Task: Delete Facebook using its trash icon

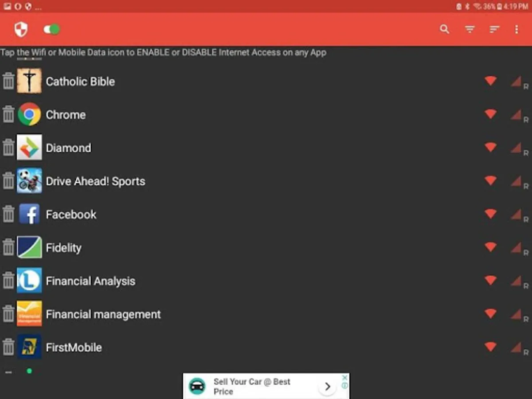Action: 8,214
